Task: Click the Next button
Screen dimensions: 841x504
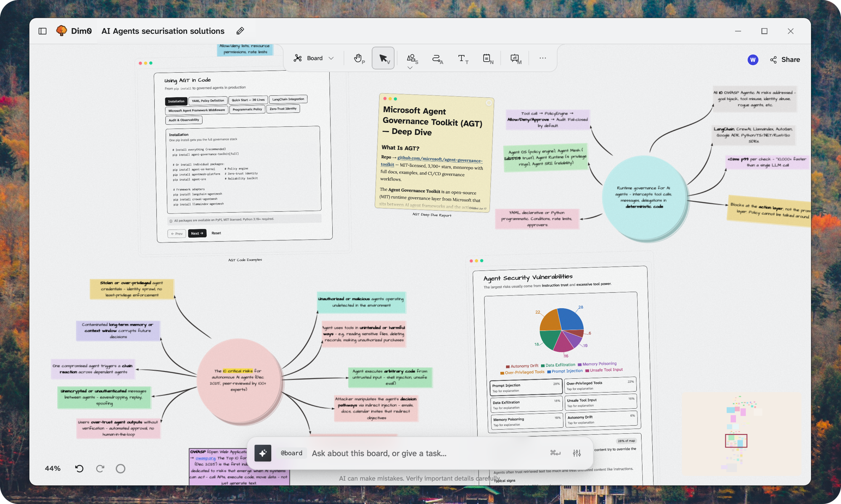Action: (197, 233)
